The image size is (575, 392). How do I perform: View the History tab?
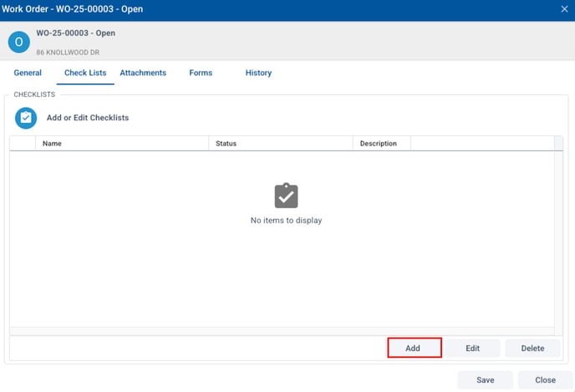258,73
